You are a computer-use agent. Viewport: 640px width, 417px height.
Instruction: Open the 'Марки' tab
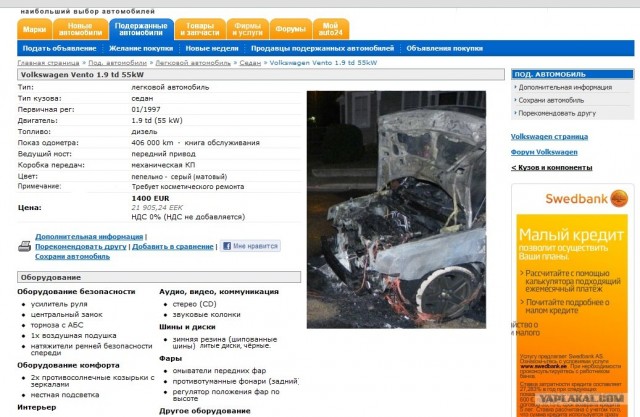point(35,29)
